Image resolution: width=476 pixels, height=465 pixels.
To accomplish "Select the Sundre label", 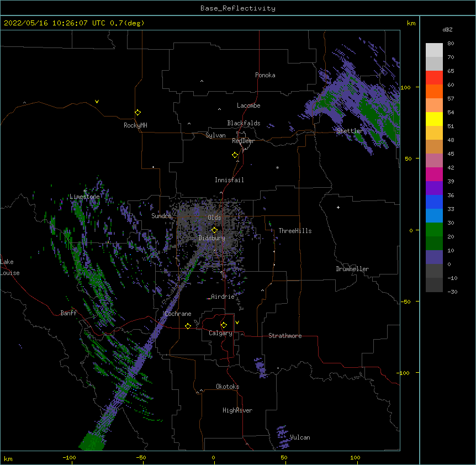I will 161,216.
